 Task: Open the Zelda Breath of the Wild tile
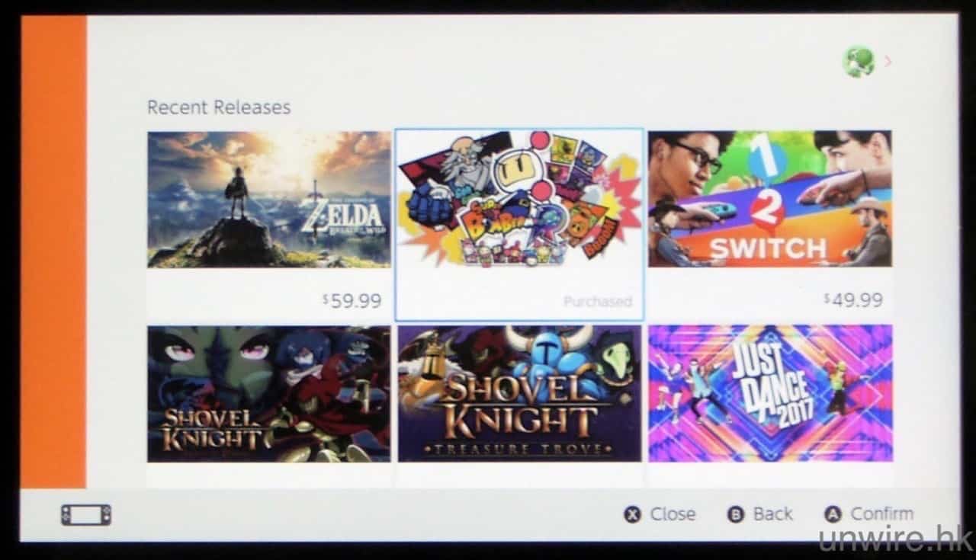(269, 226)
